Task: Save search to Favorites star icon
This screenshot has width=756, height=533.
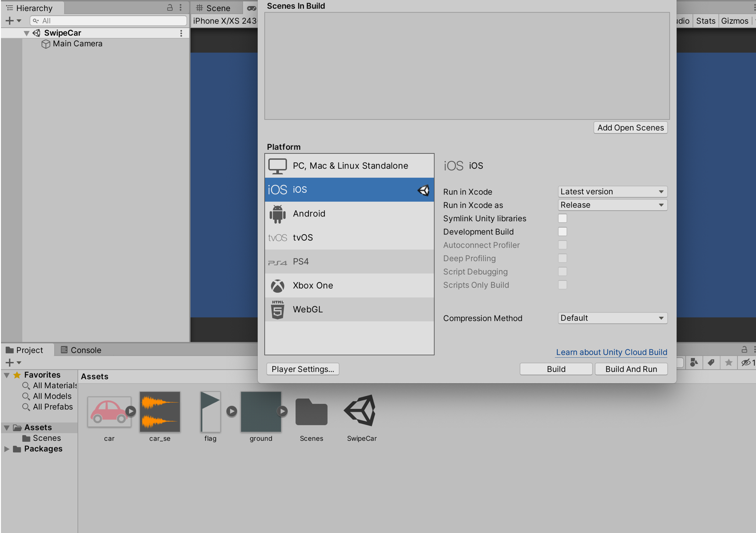Action: point(729,363)
